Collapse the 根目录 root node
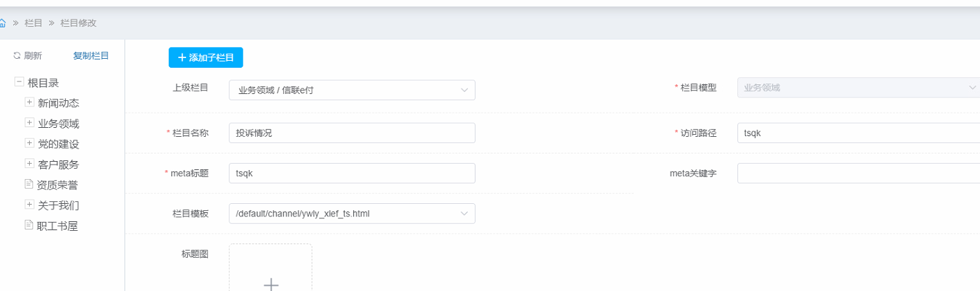 [x=19, y=82]
